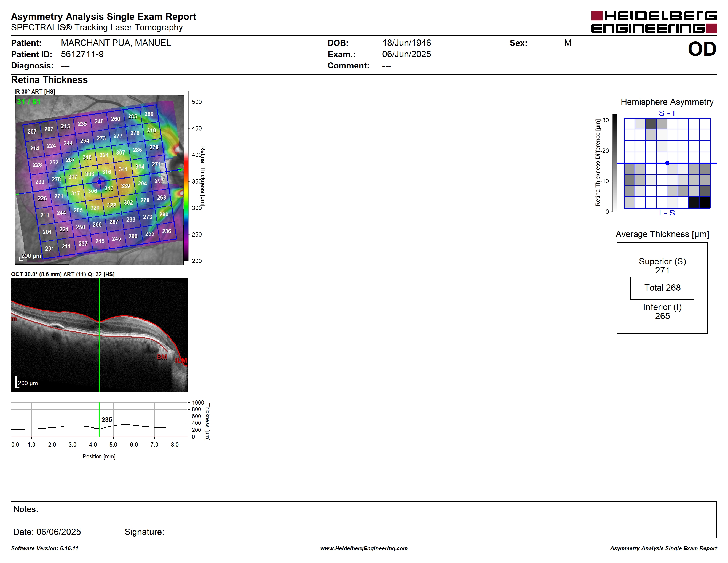Click the 228 thickness cell on the map
Screen dimensions: 728x563
(37, 165)
